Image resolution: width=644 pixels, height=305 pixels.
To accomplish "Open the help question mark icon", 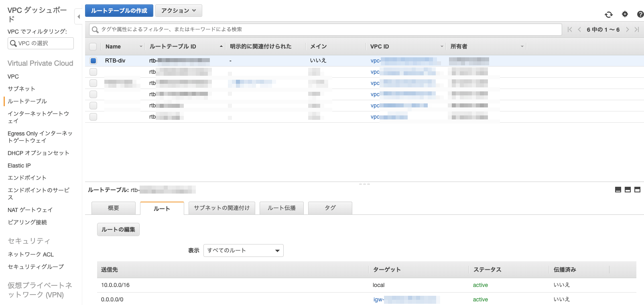I will click(640, 14).
